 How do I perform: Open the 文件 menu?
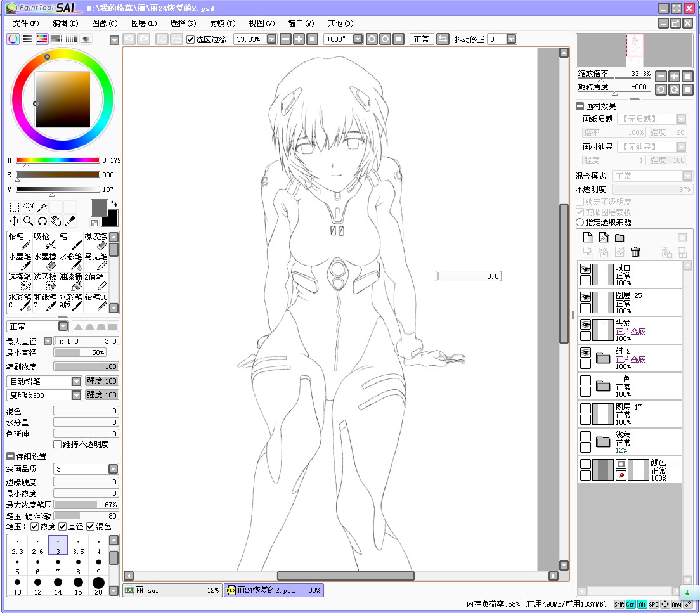[x=26, y=23]
